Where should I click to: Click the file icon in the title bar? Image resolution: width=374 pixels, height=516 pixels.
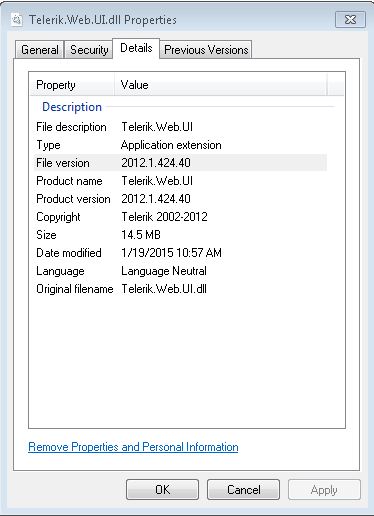pos(16,20)
